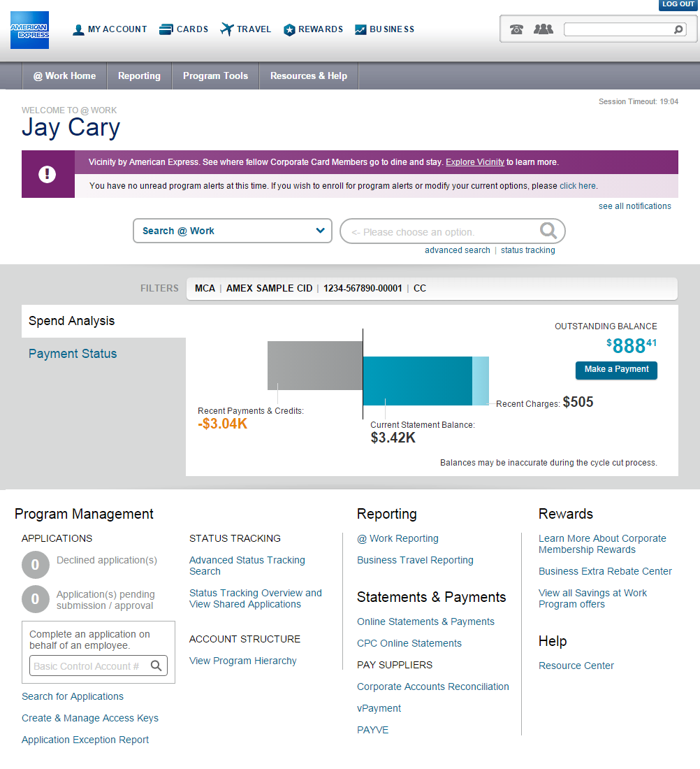Image resolution: width=700 pixels, height=769 pixels.
Task: Open Status Tracking Overview and View Shared Applications
Action: [x=256, y=598]
